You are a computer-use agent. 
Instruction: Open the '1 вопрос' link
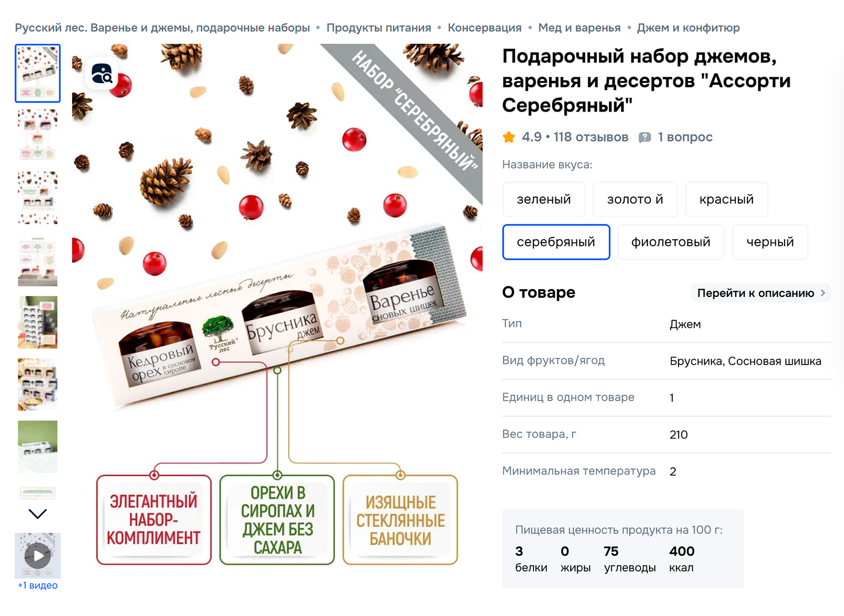[685, 137]
